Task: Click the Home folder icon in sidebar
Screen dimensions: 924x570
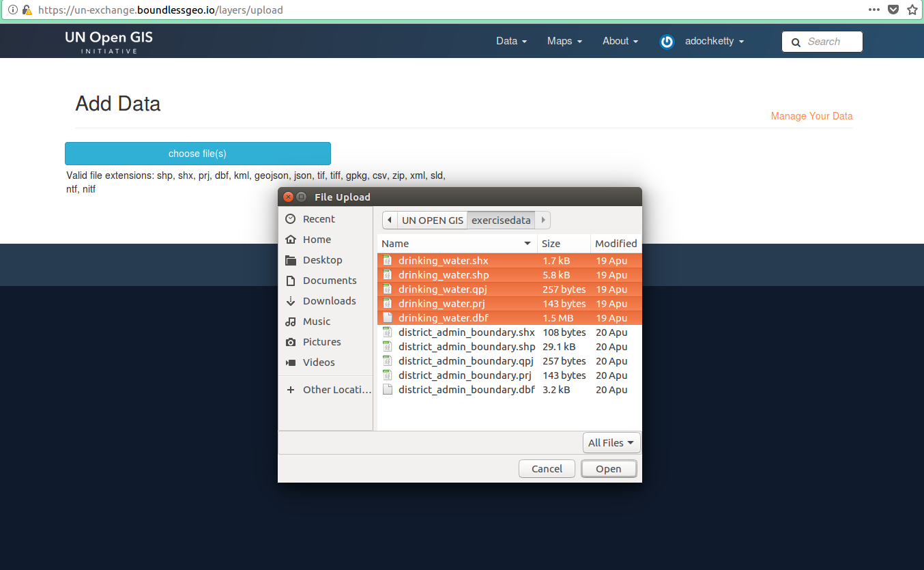Action: coord(291,240)
